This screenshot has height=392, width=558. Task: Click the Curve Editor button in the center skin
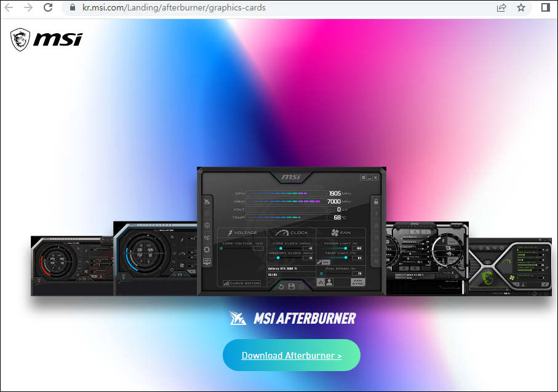(242, 284)
